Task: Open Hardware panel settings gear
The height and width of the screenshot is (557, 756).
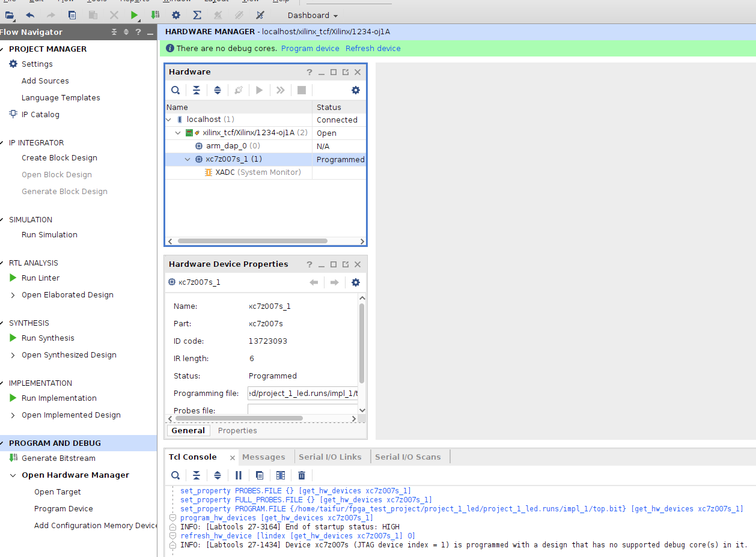Action: pyautogui.click(x=356, y=90)
